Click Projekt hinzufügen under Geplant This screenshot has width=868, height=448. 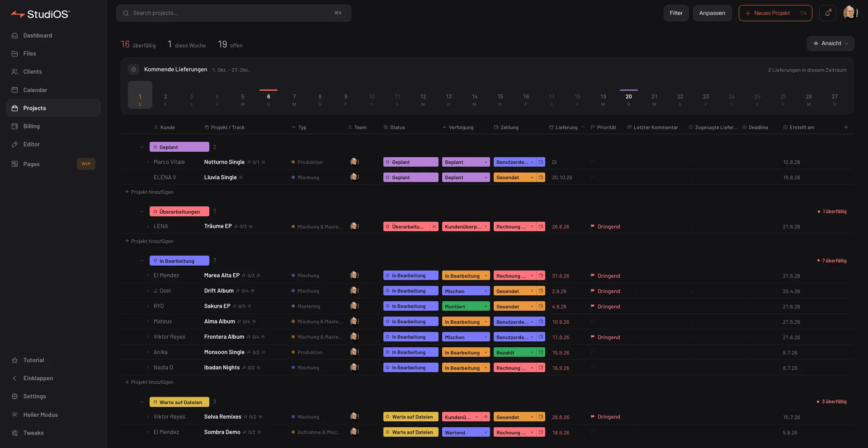click(x=149, y=192)
